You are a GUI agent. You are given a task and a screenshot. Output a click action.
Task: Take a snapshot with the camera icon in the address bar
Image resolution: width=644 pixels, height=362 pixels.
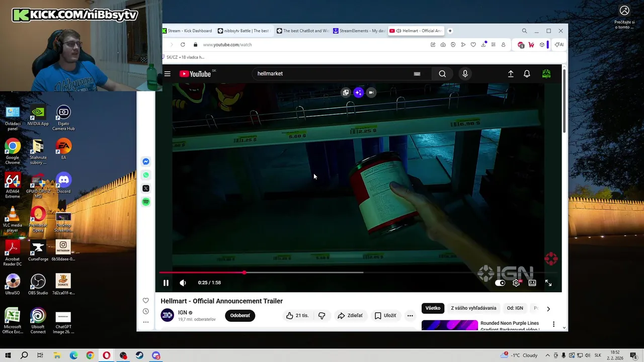pyautogui.click(x=443, y=45)
